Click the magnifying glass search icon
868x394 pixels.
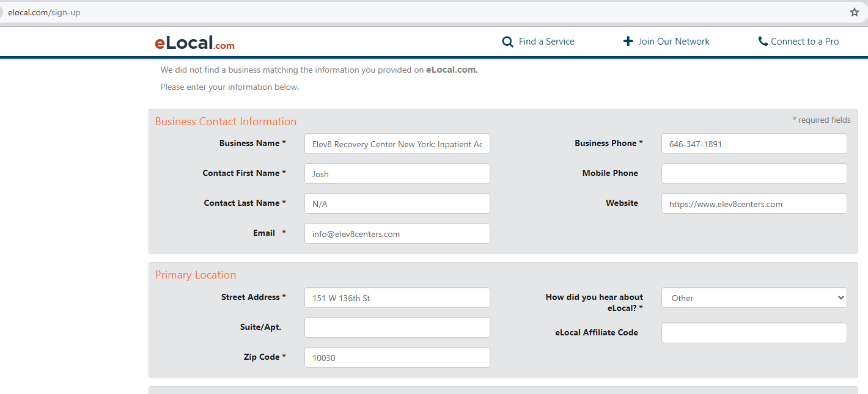(507, 42)
